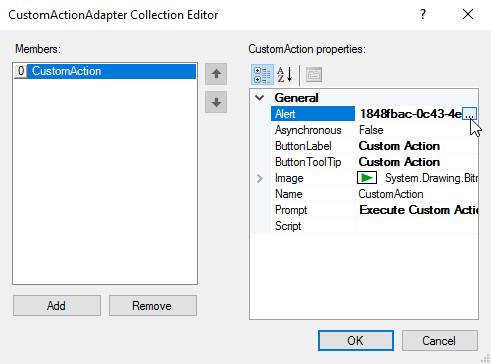Select the Asynchronous property label
This screenshot has width=491, height=364.
(313, 130)
